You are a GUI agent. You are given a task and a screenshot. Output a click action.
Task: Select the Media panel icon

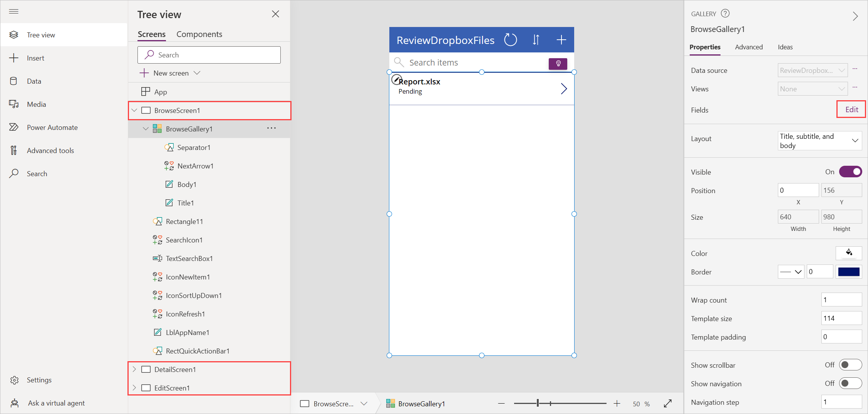pyautogui.click(x=14, y=104)
